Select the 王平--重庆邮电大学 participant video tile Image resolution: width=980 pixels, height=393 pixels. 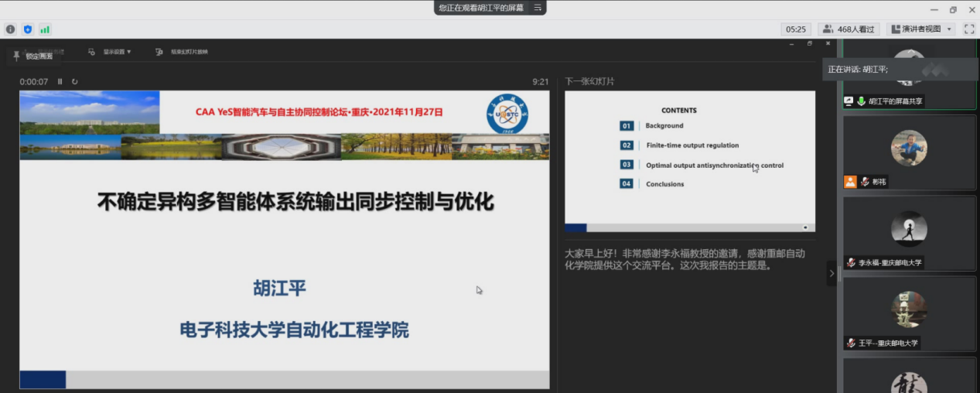click(x=909, y=313)
